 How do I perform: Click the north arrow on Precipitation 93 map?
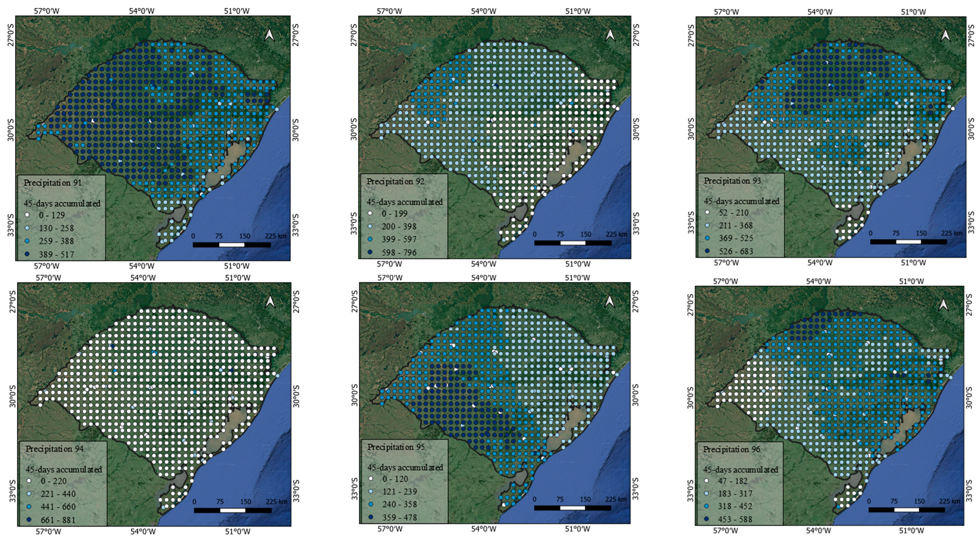[x=945, y=36]
